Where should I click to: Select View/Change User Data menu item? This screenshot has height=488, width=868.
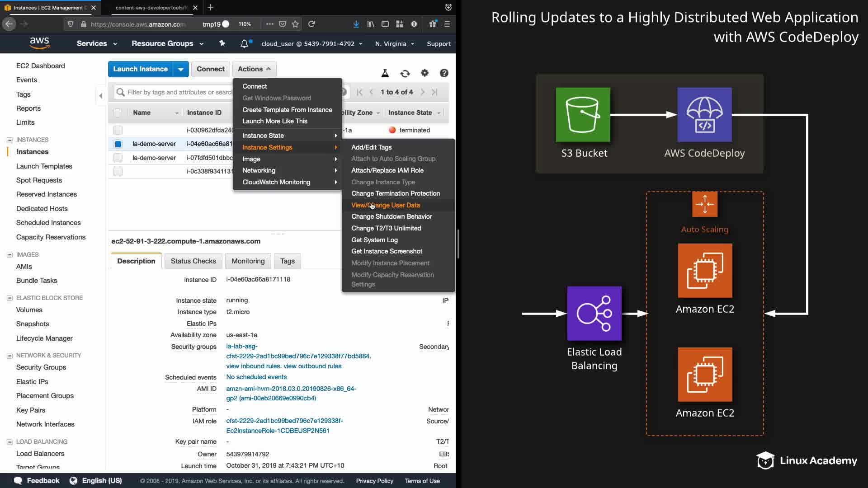coord(385,205)
